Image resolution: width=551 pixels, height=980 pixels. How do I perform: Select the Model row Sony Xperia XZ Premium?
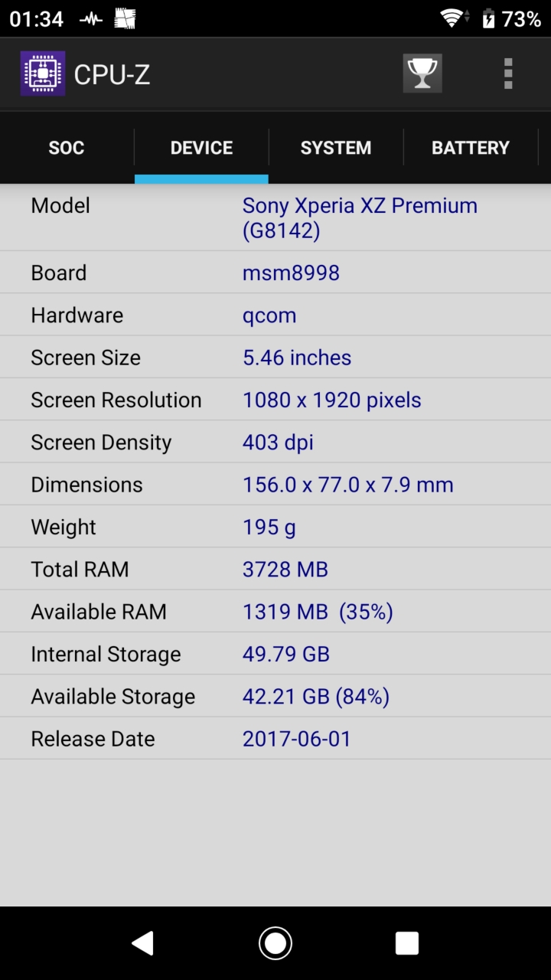[x=275, y=217]
